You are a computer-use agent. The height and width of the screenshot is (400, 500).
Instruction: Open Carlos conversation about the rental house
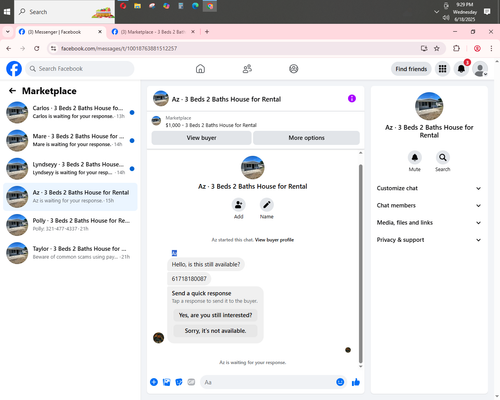click(70, 112)
